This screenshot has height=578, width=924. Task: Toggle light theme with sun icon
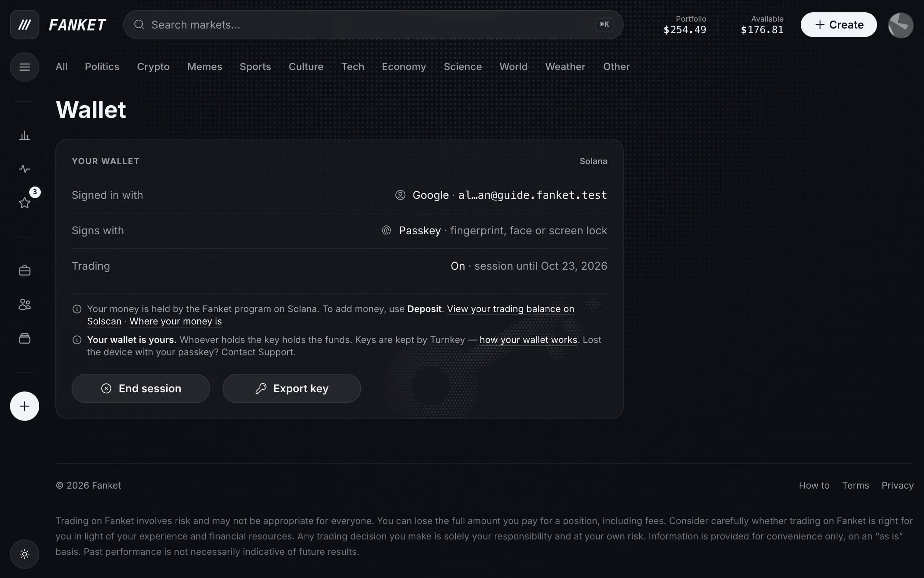24,554
